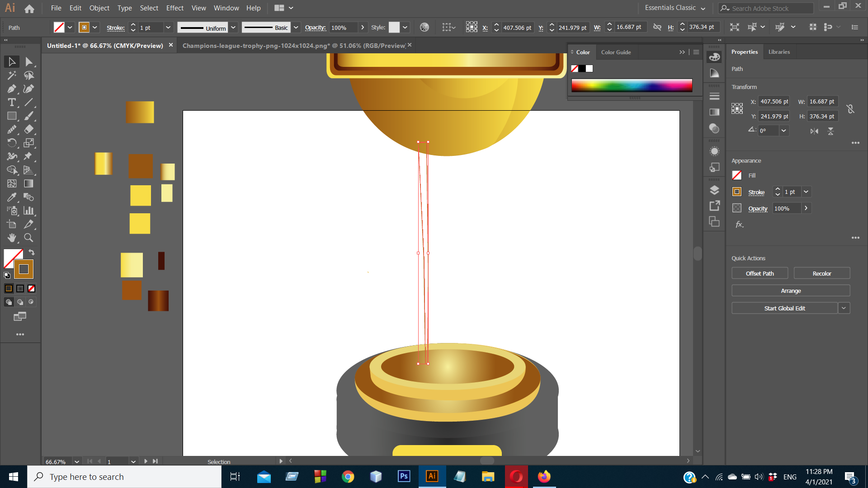The height and width of the screenshot is (488, 868).
Task: Expand the Uniform variable width profile dropdown
Action: tap(233, 28)
